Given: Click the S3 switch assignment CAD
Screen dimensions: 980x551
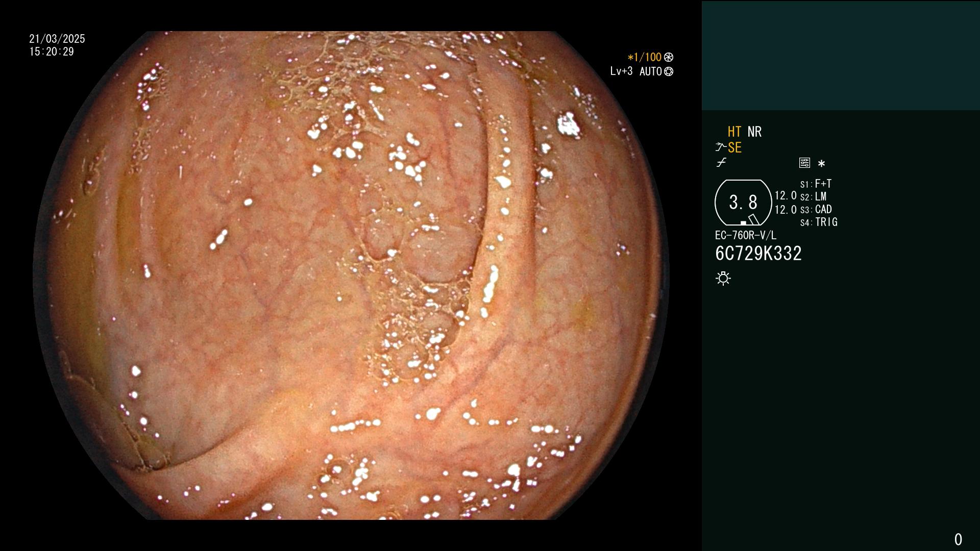Looking at the screenshot, I should (816, 209).
